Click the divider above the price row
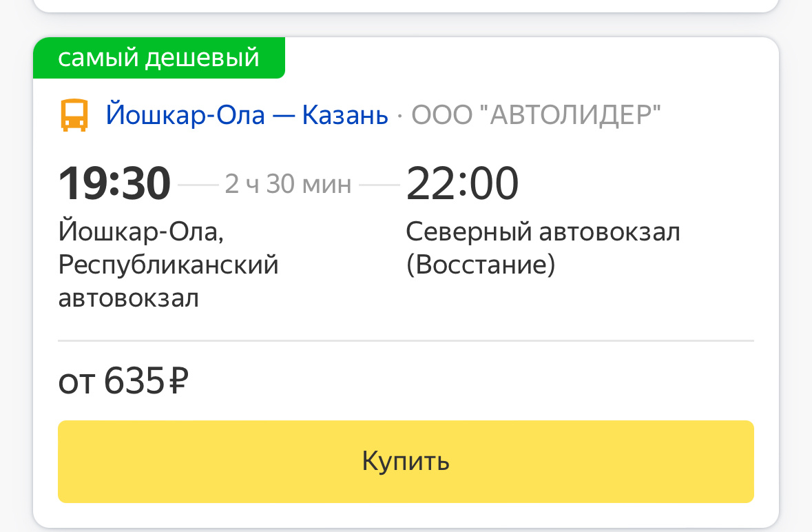This screenshot has width=812, height=532. (x=406, y=340)
